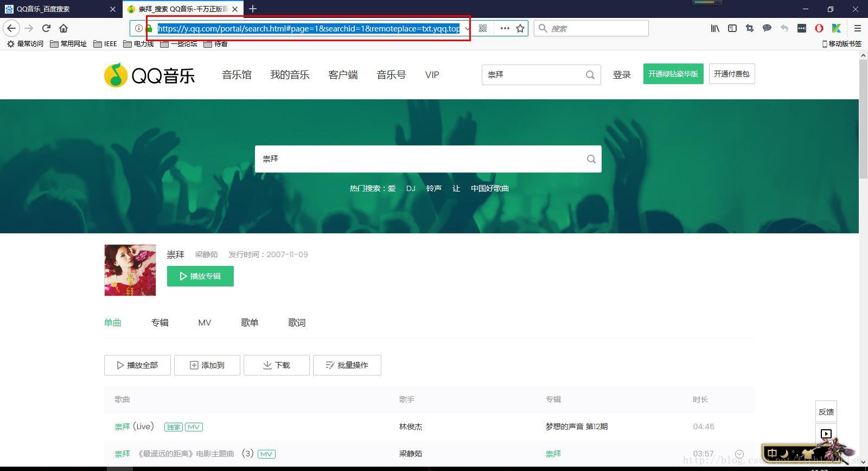Viewport: 868px width, 471px height.
Task: Take screenshot with crop icon
Action: (x=750, y=28)
